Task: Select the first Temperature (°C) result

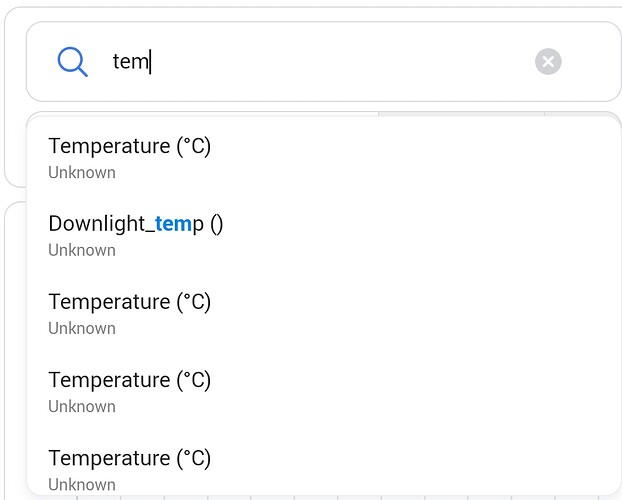Action: click(x=129, y=146)
